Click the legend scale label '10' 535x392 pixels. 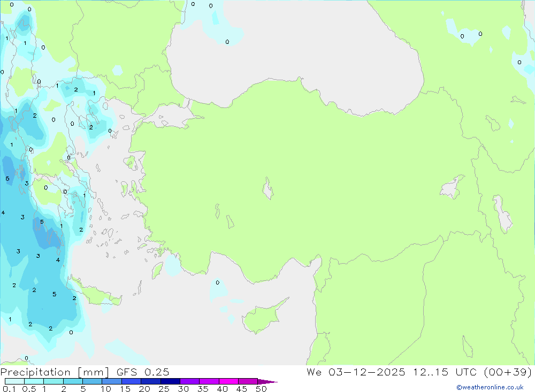(106, 389)
